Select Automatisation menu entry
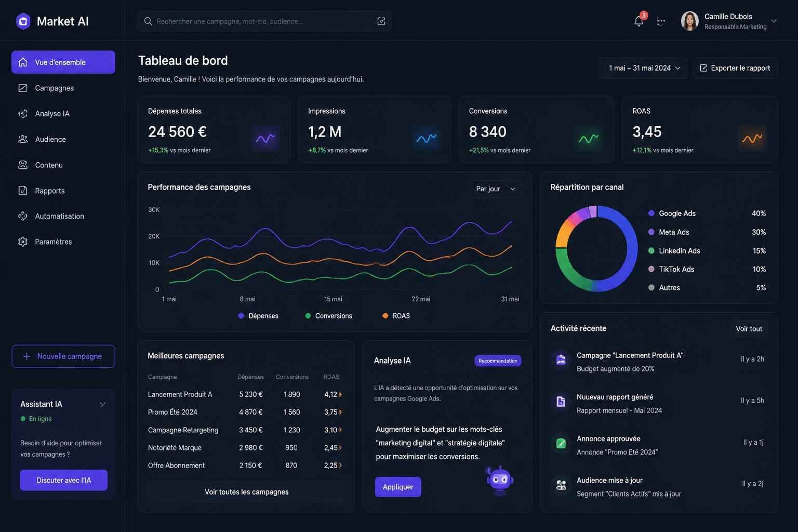The image size is (798, 532). coord(63,216)
